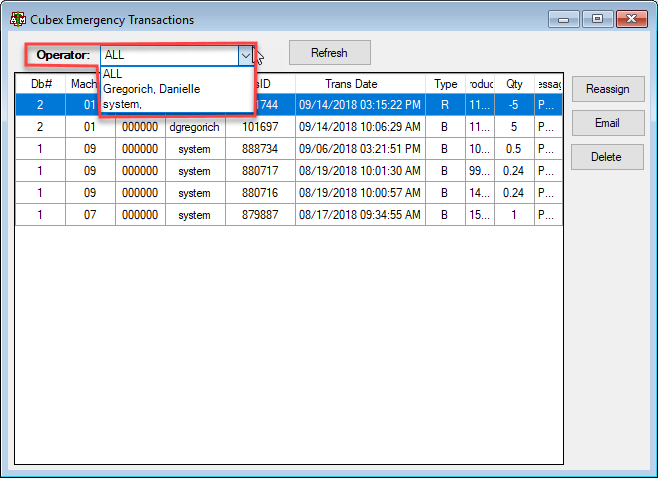Open the Operator dropdown arrow
This screenshot has height=478, width=658.
(245, 55)
